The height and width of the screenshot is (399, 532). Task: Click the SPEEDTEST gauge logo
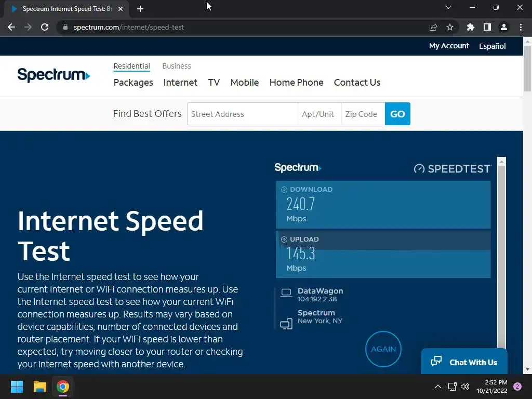(x=453, y=169)
